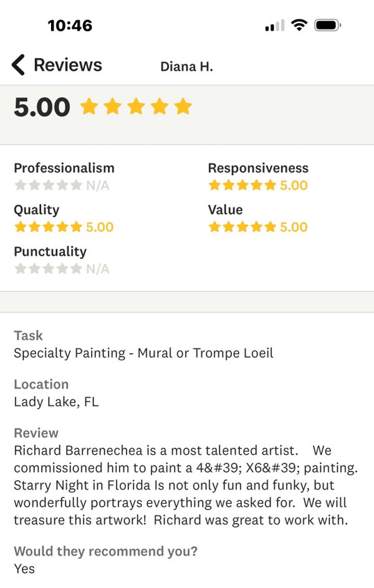Viewport: 374px width, 588px height.
Task: Select the Diana H. reviewer name
Action: 186,67
